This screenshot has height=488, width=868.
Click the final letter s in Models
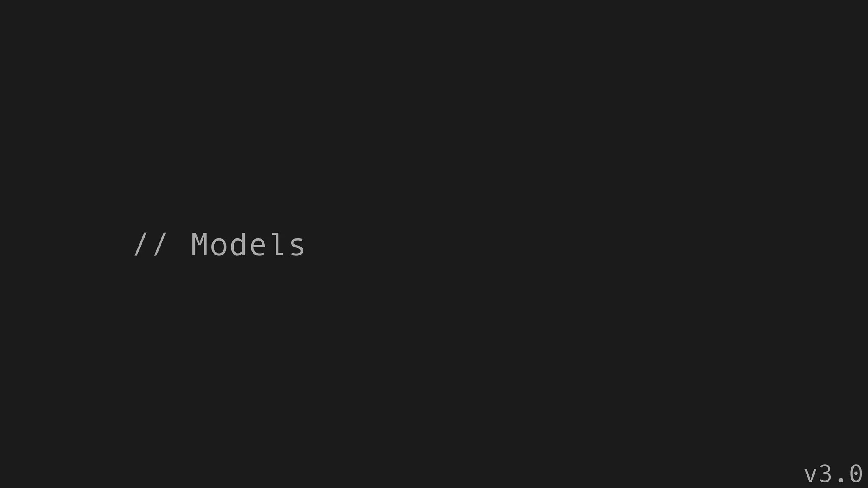point(298,247)
